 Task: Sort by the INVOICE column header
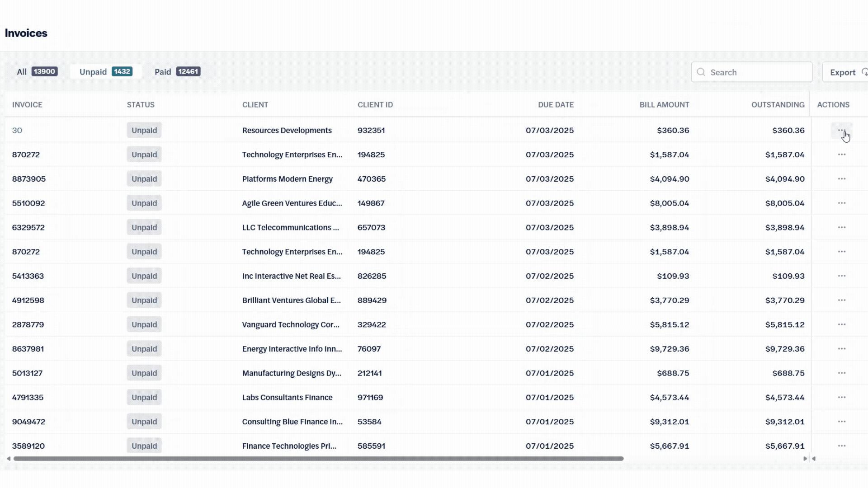(x=27, y=105)
